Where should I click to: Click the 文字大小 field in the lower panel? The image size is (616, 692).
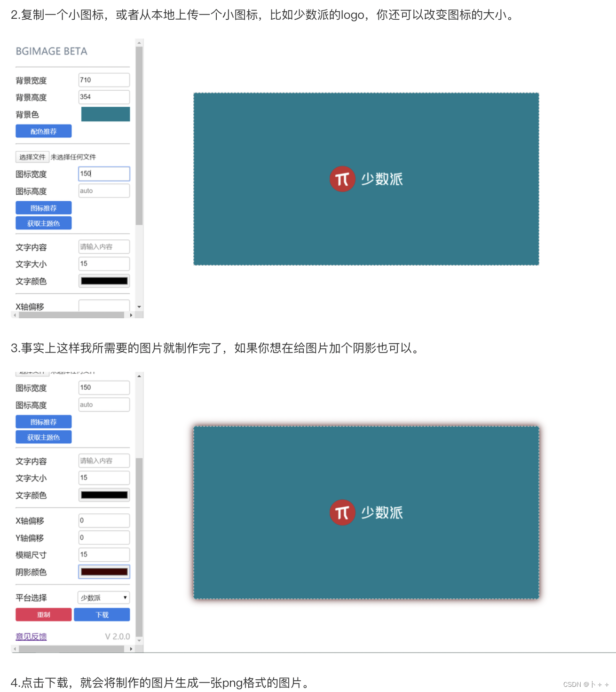[x=104, y=478]
